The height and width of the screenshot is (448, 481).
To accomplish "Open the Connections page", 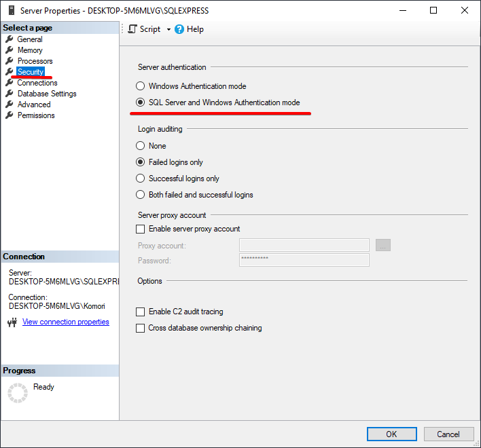I will pyautogui.click(x=37, y=83).
